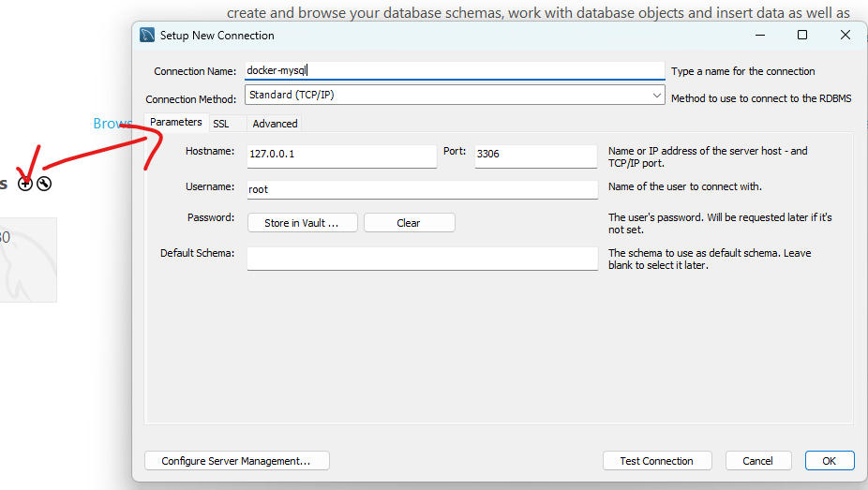Switch to the SSL tab
Viewport: 868px width, 490px height.
221,124
